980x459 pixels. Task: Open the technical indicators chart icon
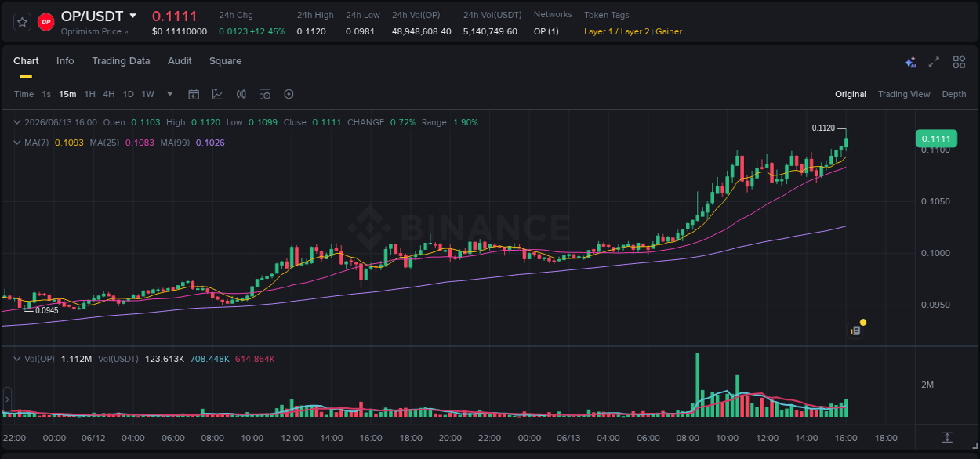217,94
